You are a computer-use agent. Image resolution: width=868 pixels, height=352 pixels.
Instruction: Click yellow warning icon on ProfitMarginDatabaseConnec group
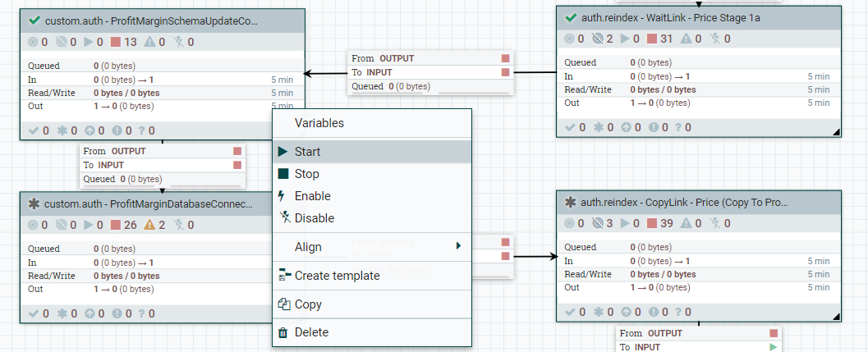pyautogui.click(x=151, y=224)
